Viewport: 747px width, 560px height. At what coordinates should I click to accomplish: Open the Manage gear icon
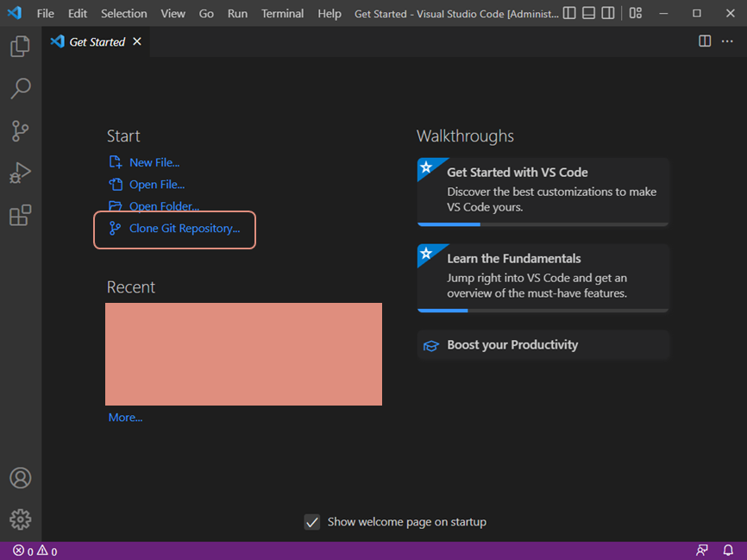20,519
